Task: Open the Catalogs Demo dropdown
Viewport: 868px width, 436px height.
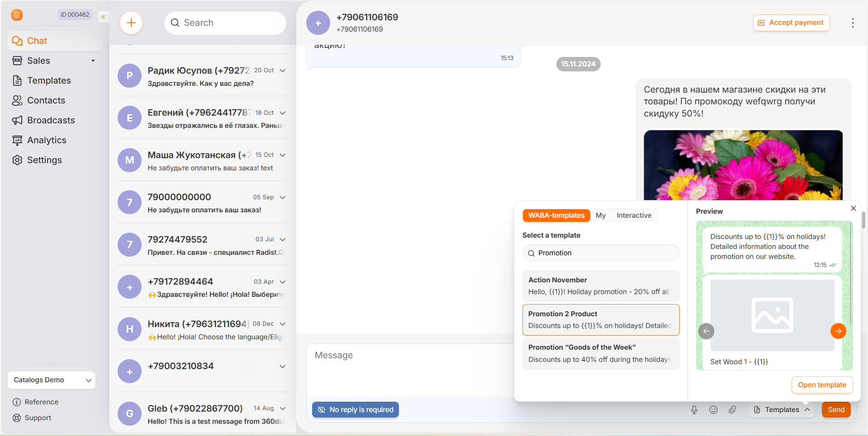Action: pyautogui.click(x=52, y=380)
